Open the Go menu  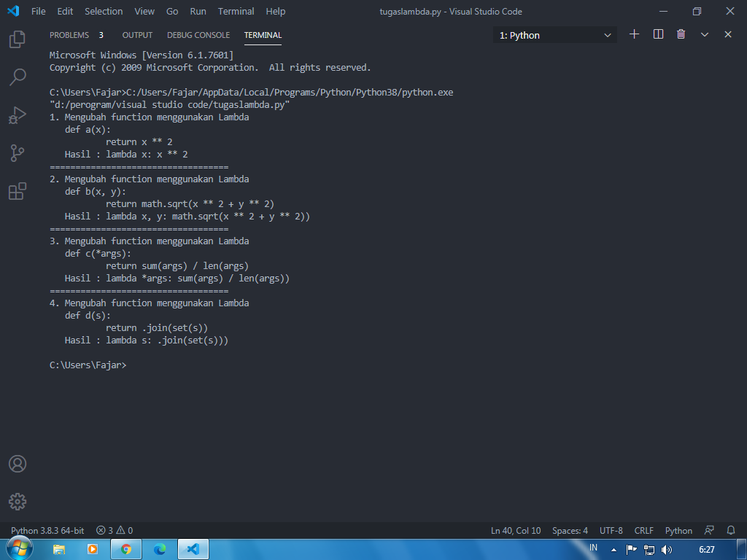click(x=172, y=11)
